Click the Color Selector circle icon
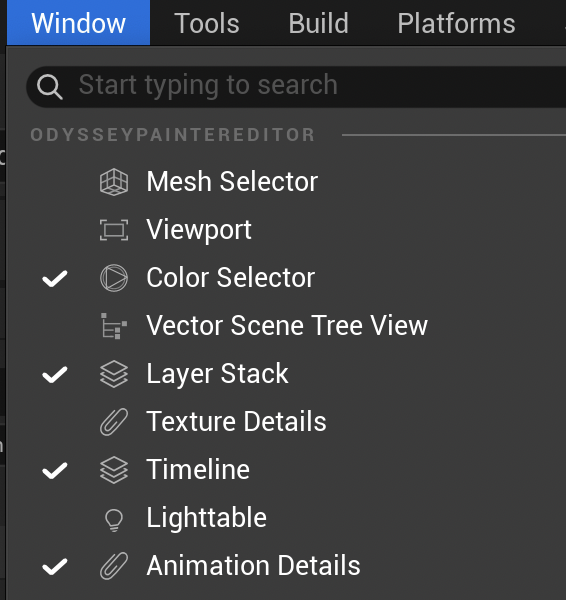 [114, 278]
